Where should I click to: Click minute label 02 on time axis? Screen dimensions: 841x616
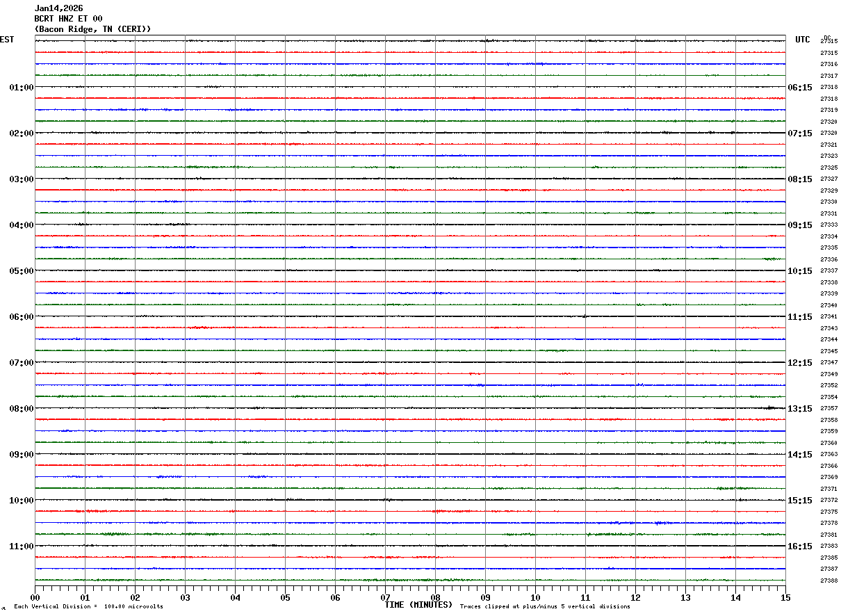(135, 597)
